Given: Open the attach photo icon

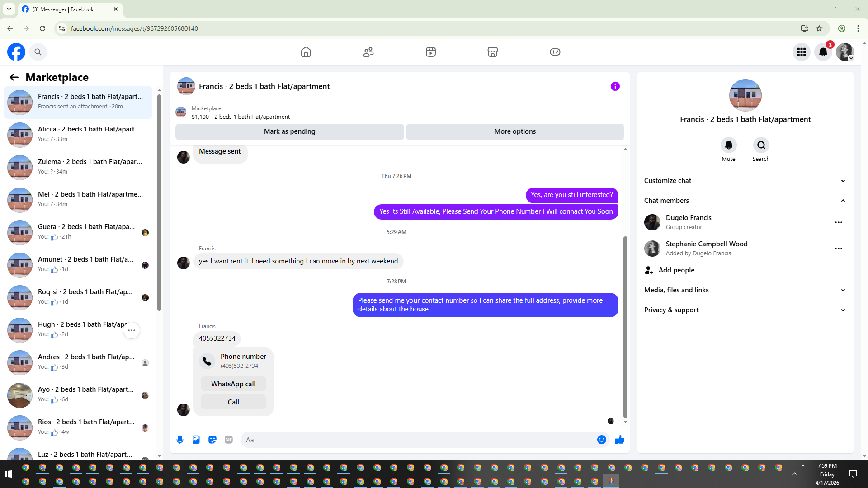Looking at the screenshot, I should click(x=196, y=440).
